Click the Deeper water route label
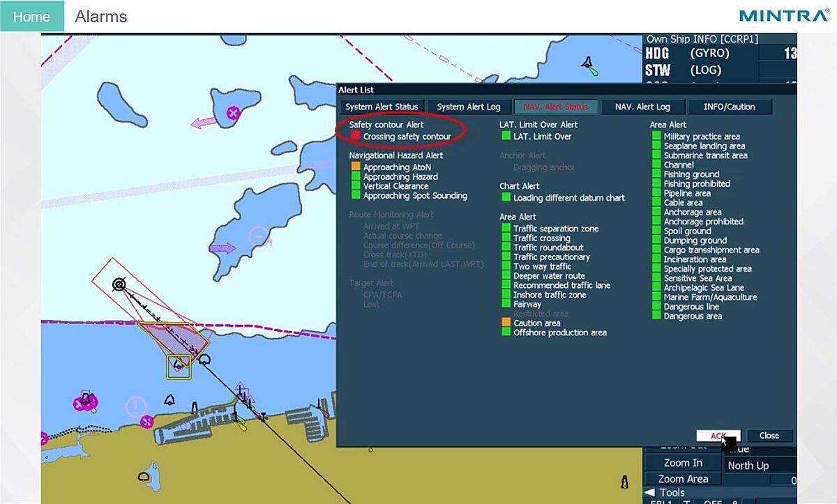Screen dimensions: 837x504 549,276
